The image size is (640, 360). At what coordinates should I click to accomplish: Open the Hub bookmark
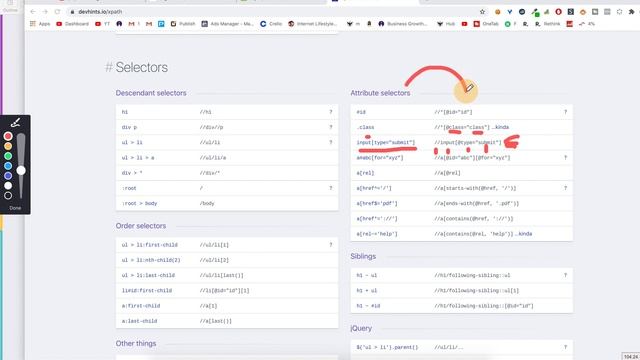(x=446, y=24)
